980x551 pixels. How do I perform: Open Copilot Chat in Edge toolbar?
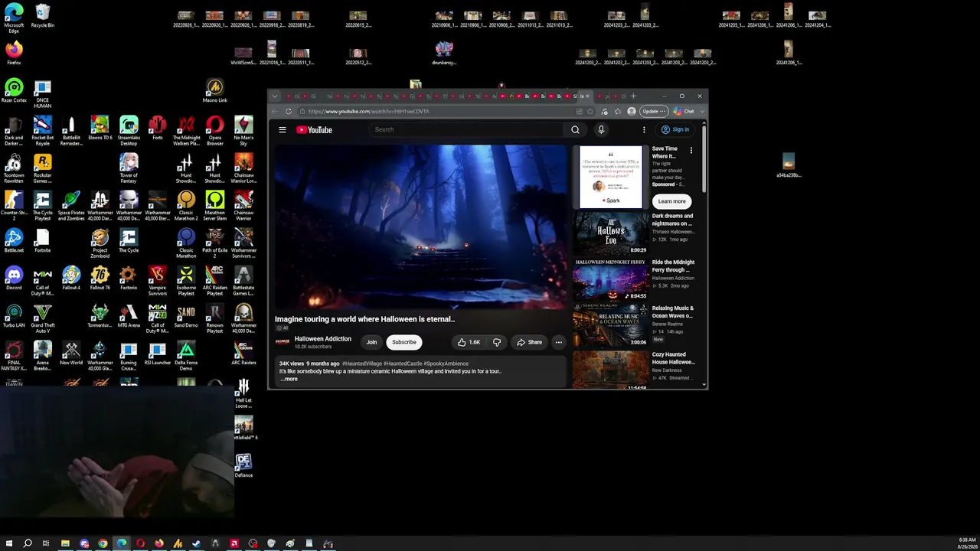click(x=684, y=112)
